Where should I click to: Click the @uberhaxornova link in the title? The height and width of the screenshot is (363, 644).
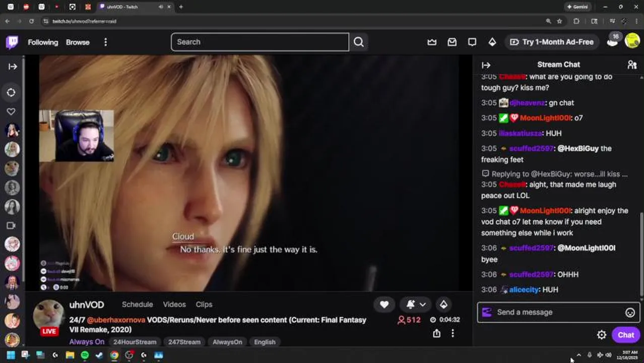tap(116, 320)
